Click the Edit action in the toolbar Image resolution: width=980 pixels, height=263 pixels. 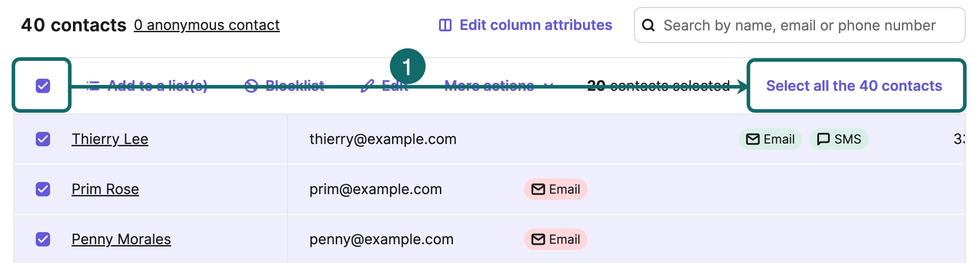tap(393, 86)
